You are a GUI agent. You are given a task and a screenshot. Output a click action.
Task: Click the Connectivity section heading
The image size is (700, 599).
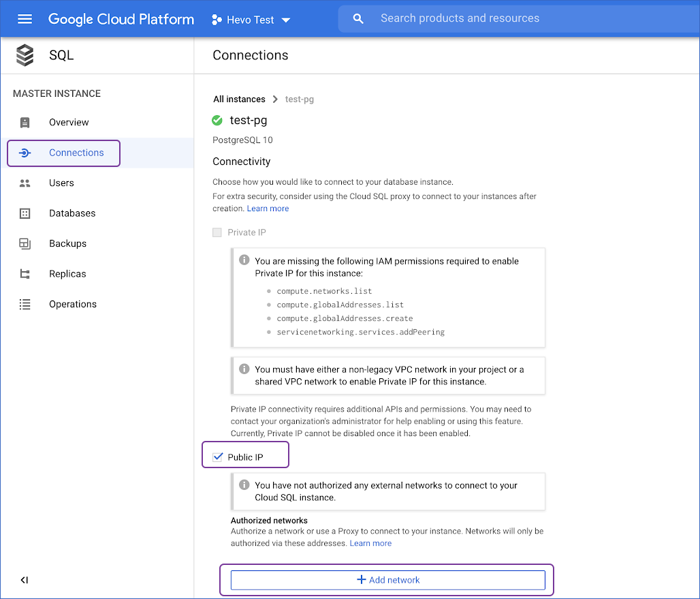242,162
